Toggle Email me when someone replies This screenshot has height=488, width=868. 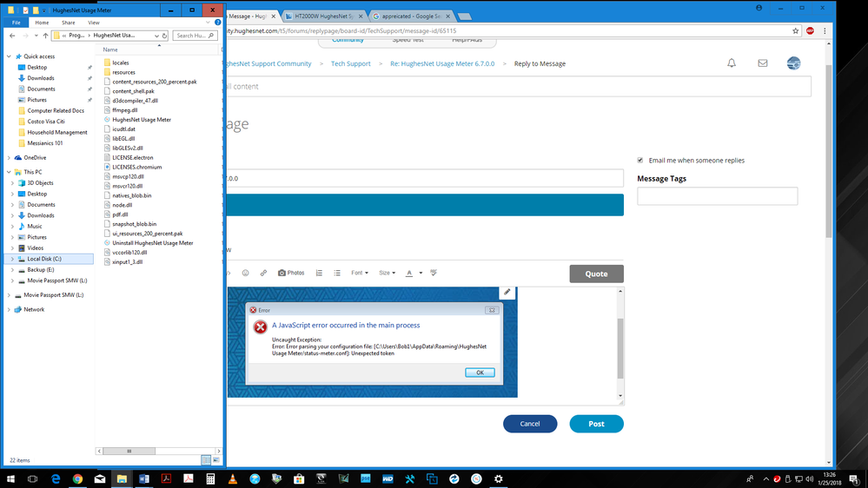[640, 161]
